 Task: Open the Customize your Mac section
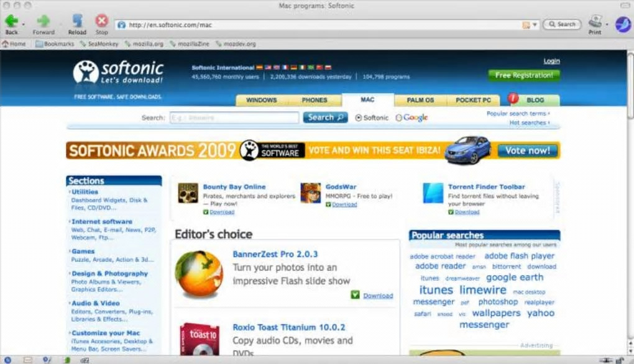coord(106,333)
